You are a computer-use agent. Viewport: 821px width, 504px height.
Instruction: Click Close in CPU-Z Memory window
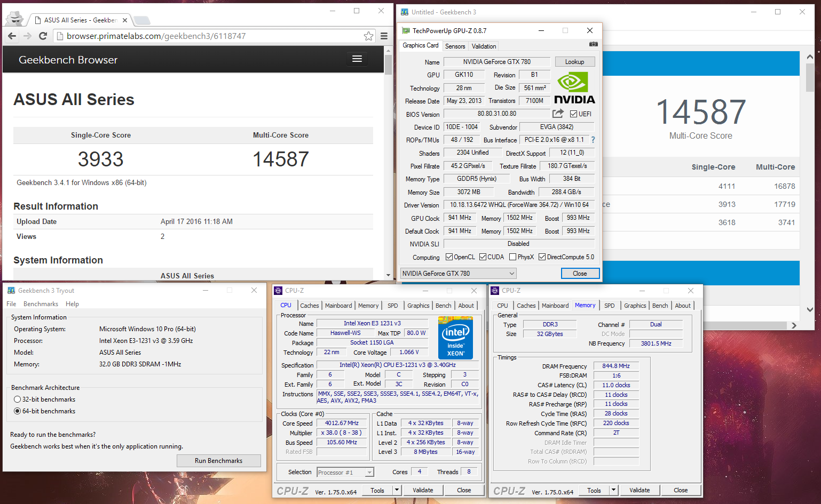tap(681, 490)
